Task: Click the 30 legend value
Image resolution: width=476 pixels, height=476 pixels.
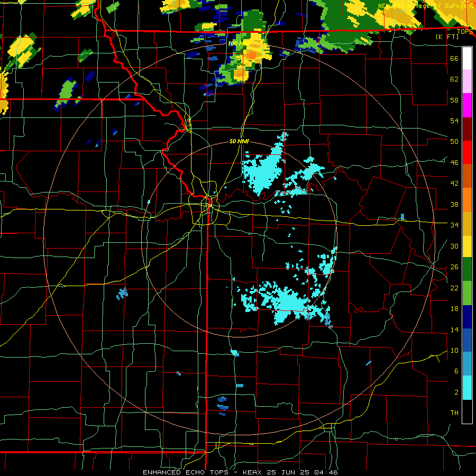Action: tap(454, 246)
